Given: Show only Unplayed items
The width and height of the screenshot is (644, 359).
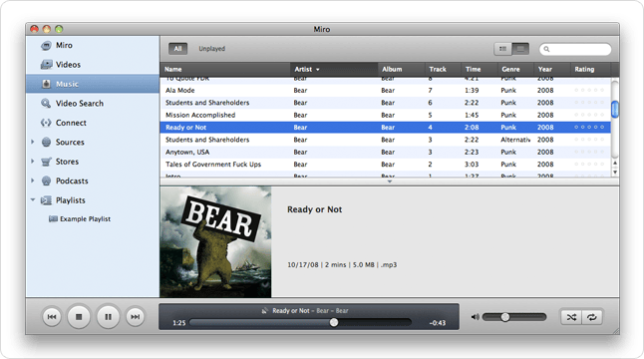Looking at the screenshot, I should tap(212, 49).
